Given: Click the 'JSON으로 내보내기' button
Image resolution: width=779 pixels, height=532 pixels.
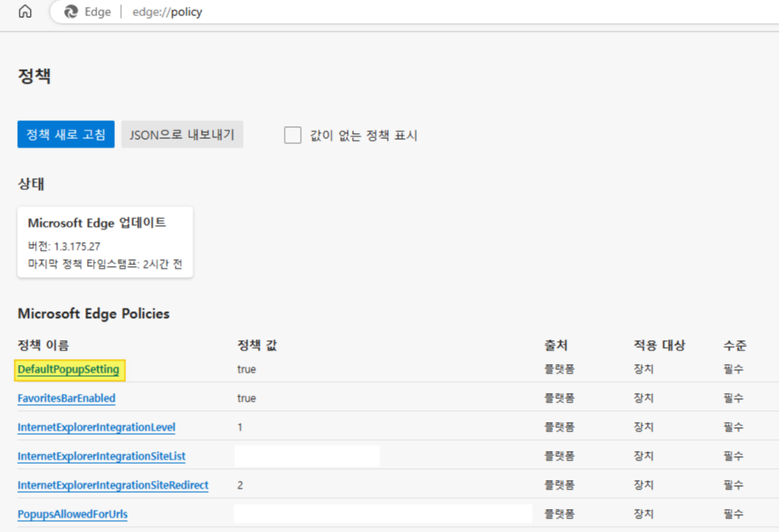Looking at the screenshot, I should [x=183, y=134].
